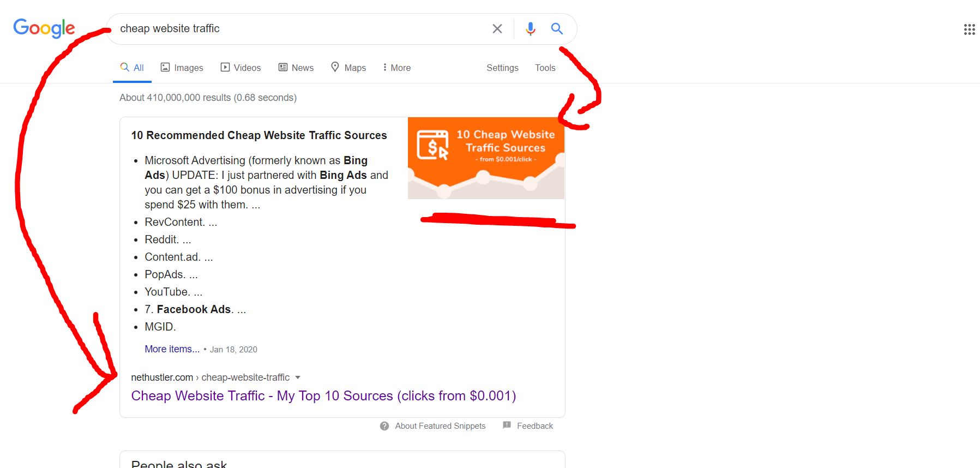980x468 pixels.
Task: Clear the search box with the X icon
Action: tap(497, 29)
